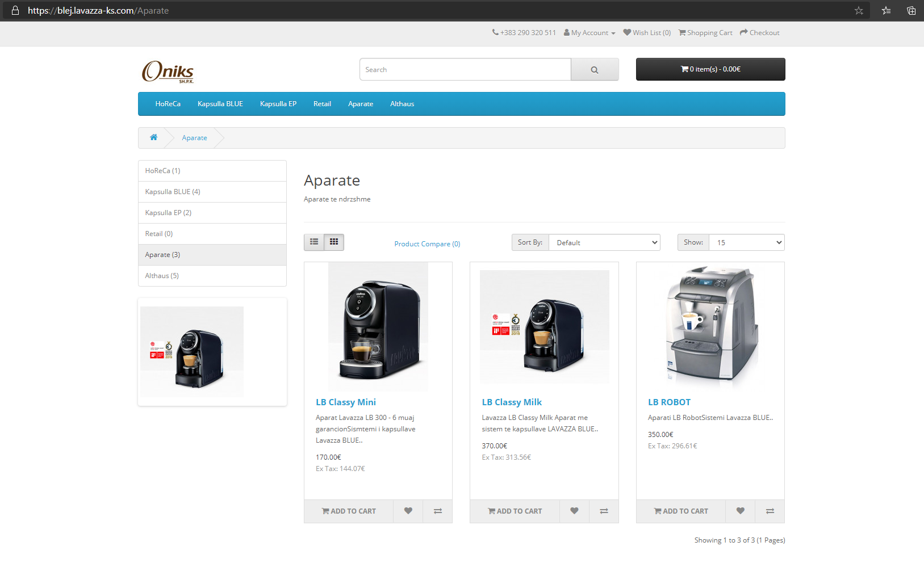Compare LB Classy Mini product
This screenshot has width=924, height=563.
[438, 511]
